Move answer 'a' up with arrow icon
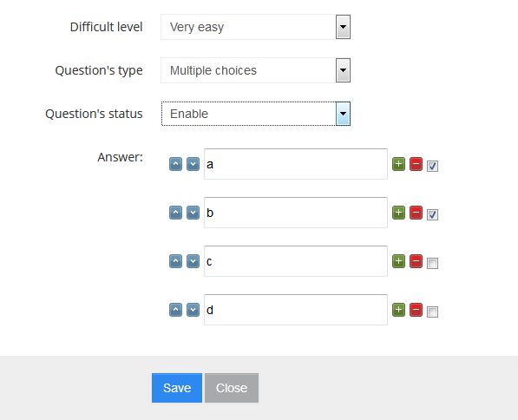518x420 pixels. tap(175, 164)
